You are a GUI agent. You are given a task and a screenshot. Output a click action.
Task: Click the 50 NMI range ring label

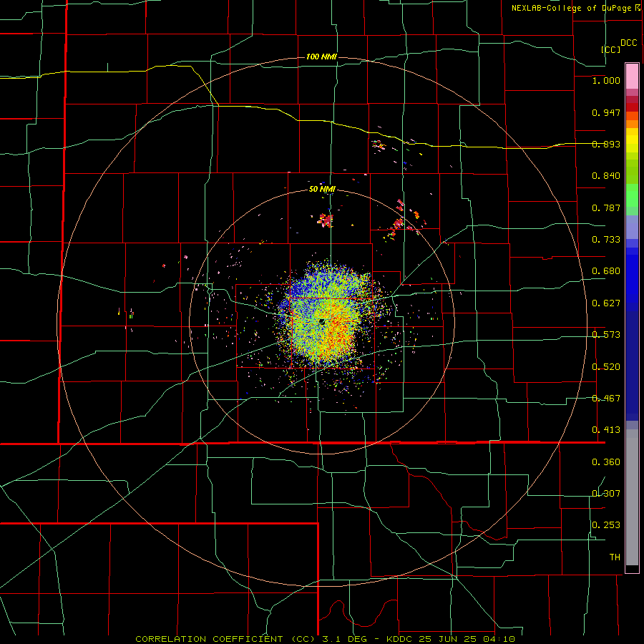coord(322,189)
